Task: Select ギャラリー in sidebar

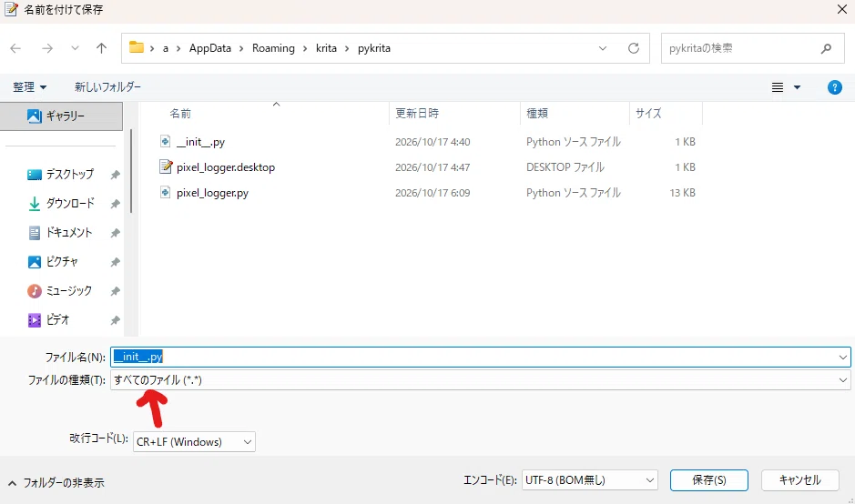Action: 61,116
